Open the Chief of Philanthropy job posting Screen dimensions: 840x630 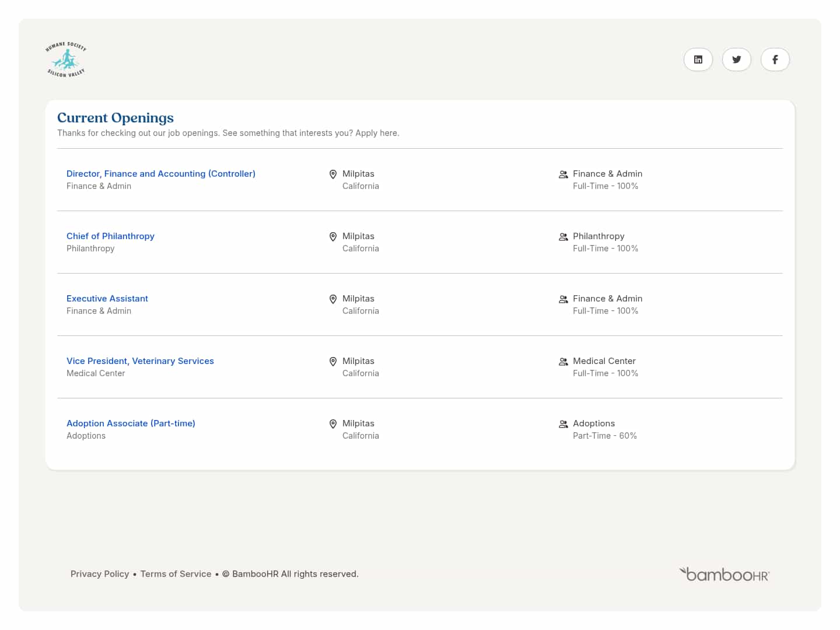tap(110, 236)
